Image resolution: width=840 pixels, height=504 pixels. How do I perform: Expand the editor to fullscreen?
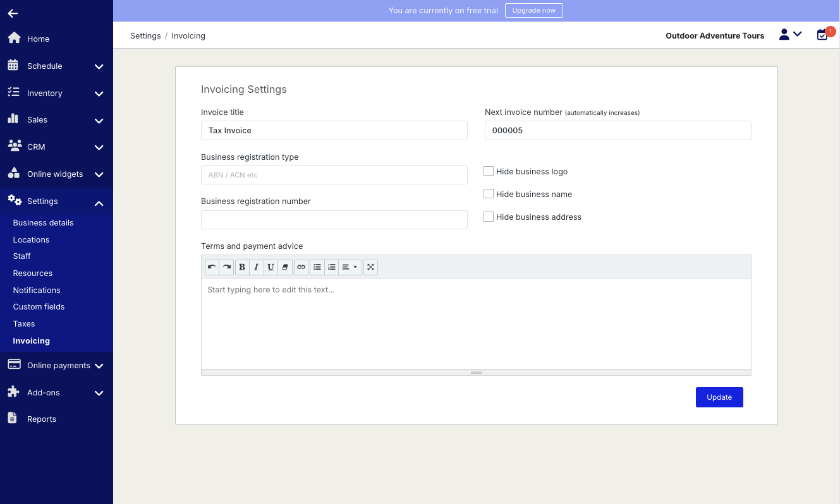coord(371,267)
